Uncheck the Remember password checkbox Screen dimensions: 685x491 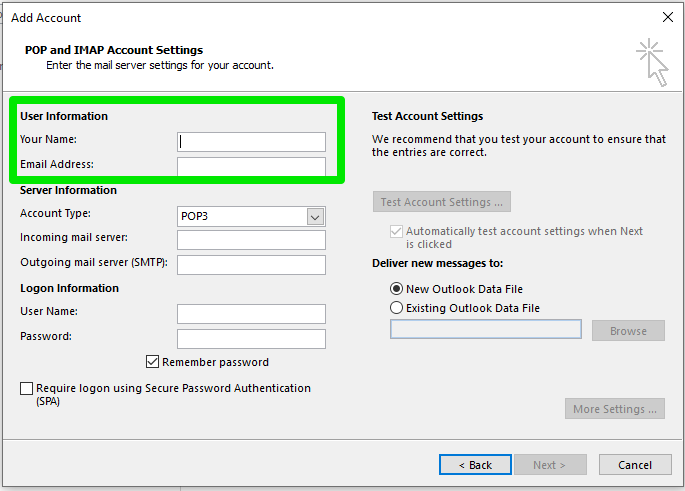(x=152, y=362)
